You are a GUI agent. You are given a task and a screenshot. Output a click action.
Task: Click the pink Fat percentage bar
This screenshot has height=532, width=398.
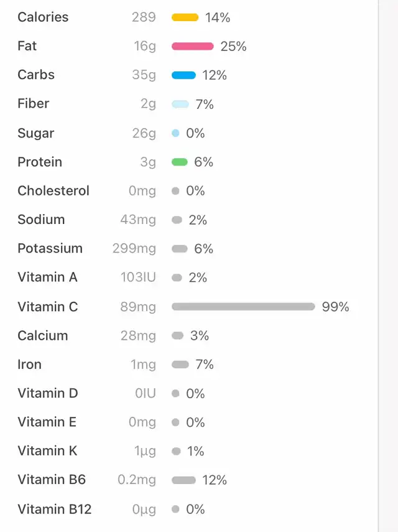tap(193, 46)
